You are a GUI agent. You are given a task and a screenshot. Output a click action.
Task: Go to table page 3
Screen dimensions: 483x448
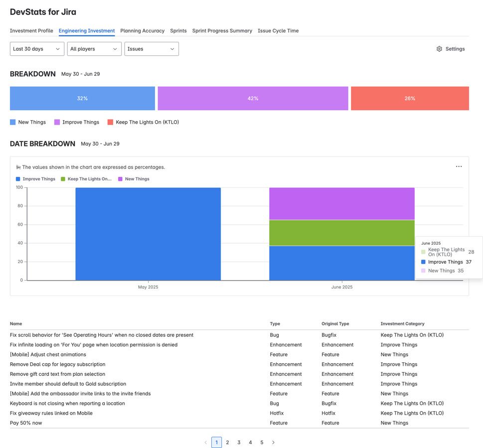coord(239,443)
